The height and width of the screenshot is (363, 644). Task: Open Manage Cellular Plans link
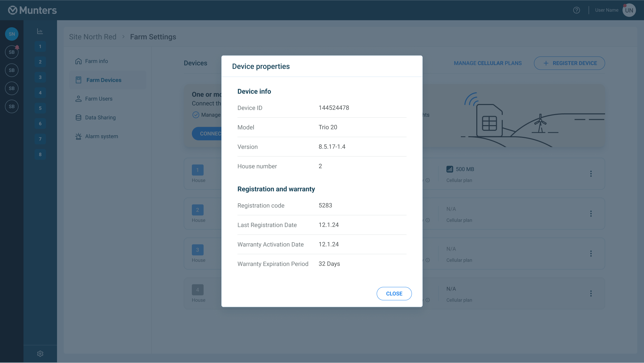487,63
